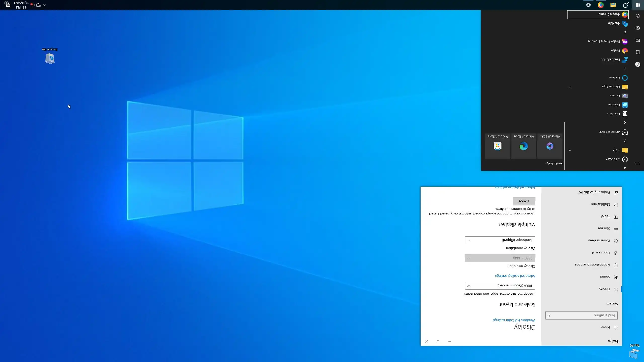
Task: Open the Firefox app in Start menu
Action: (x=615, y=51)
